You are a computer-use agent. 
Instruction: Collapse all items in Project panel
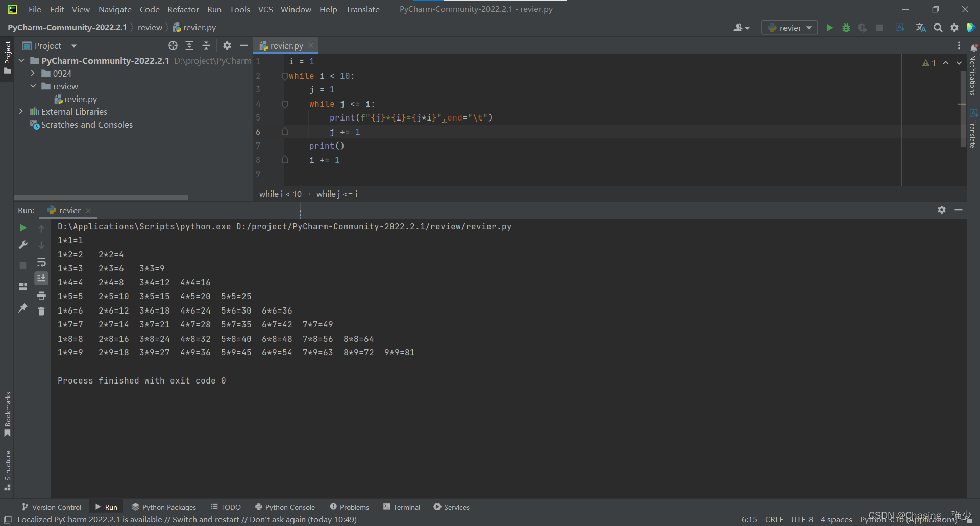click(x=206, y=45)
